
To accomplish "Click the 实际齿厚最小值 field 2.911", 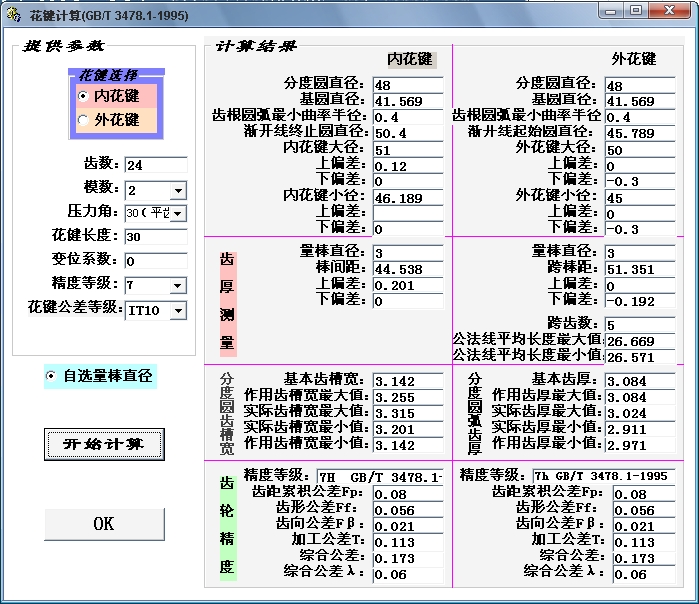I will coord(640,429).
